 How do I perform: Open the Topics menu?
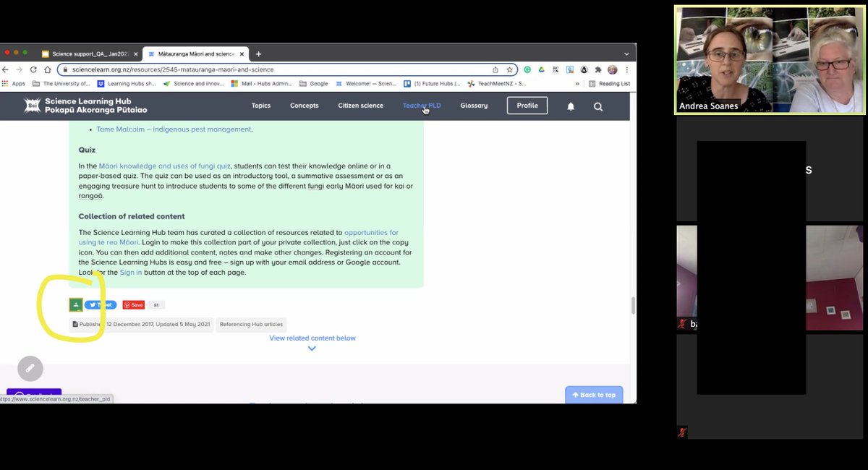(x=261, y=106)
